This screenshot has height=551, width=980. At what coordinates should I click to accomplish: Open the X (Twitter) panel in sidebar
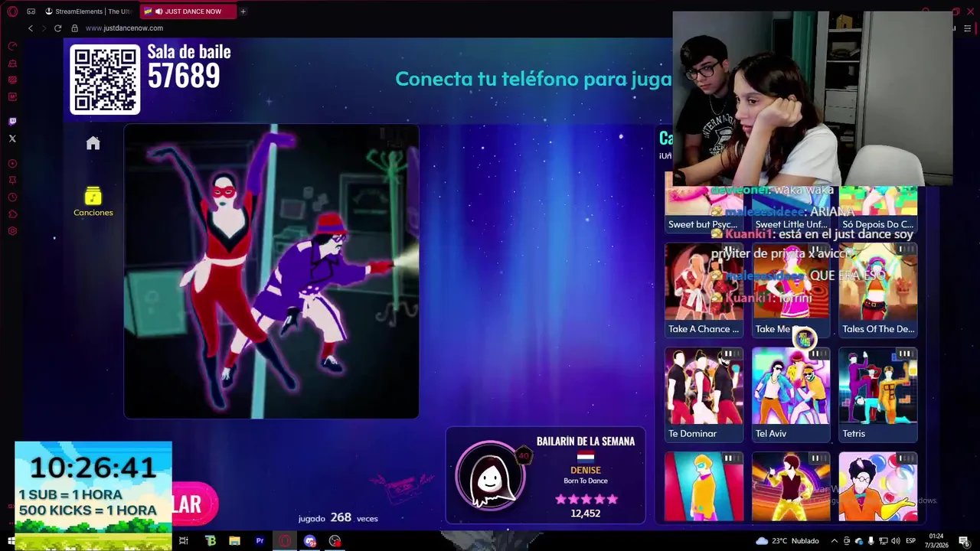click(12, 139)
